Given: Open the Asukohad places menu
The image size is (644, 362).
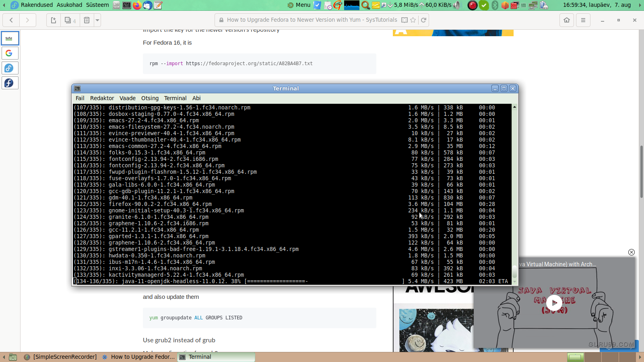Looking at the screenshot, I should coord(69,5).
